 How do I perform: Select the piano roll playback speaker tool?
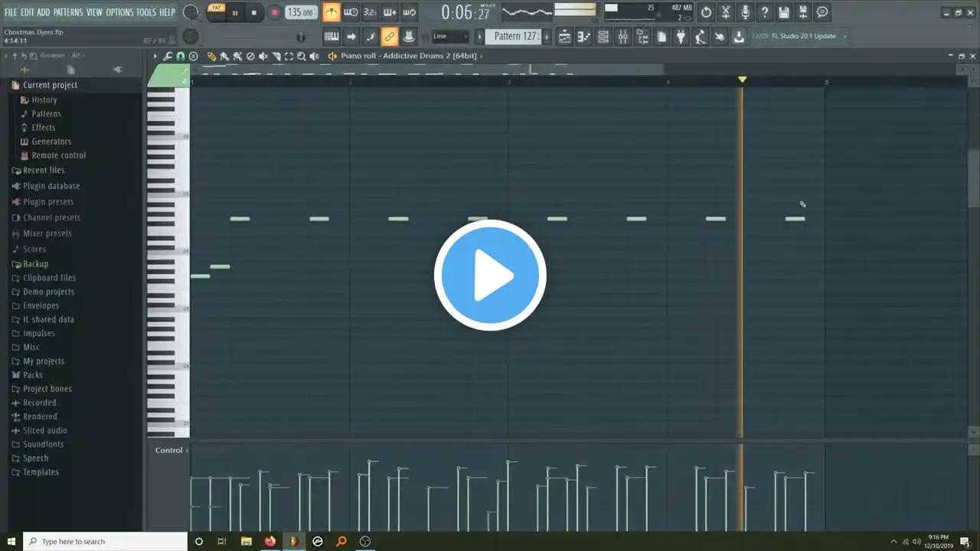click(315, 56)
